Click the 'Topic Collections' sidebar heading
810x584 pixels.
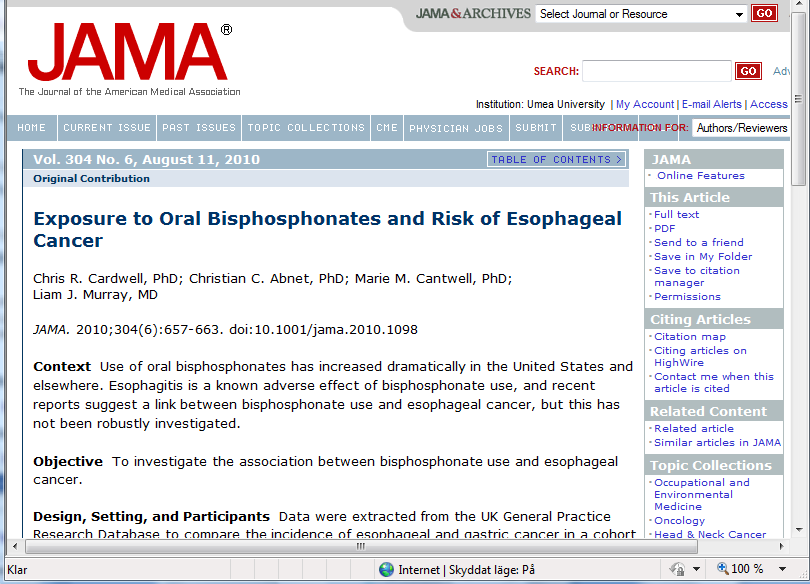coord(711,465)
